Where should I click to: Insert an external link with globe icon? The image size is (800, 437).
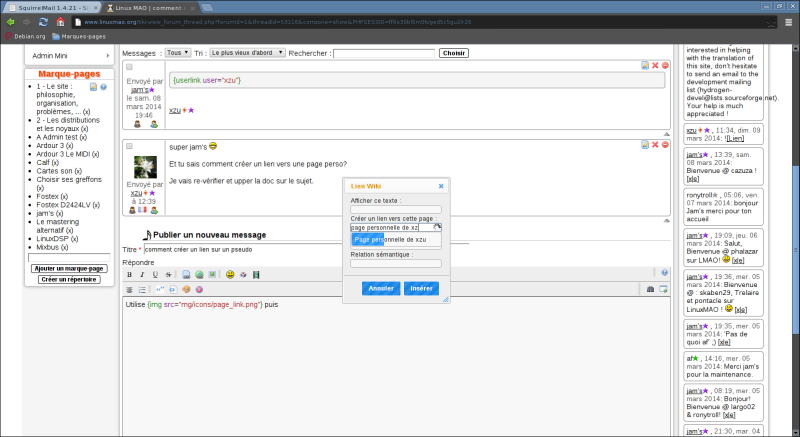pos(199,275)
